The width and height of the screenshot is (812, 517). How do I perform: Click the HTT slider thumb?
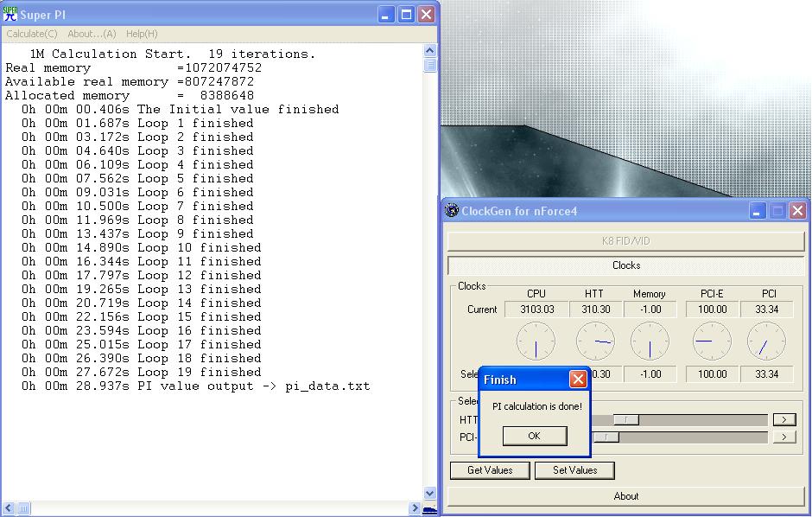pos(626,419)
